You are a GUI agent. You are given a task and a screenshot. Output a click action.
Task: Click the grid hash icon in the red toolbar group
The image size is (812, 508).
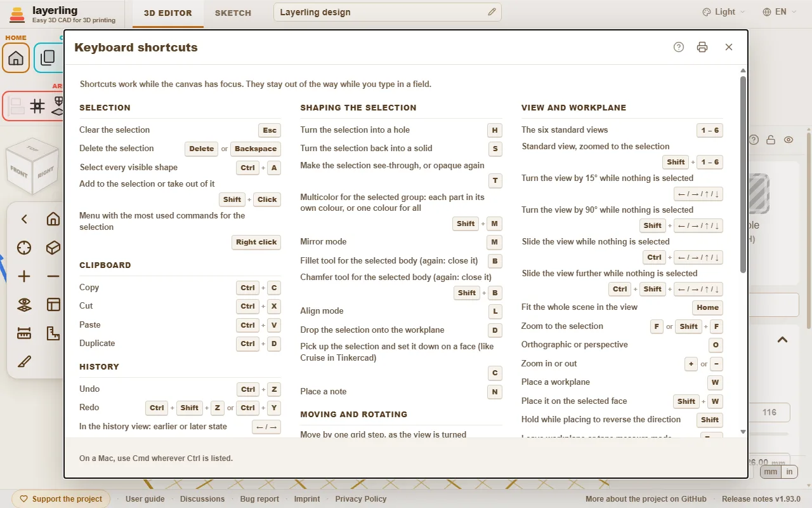coord(37,106)
